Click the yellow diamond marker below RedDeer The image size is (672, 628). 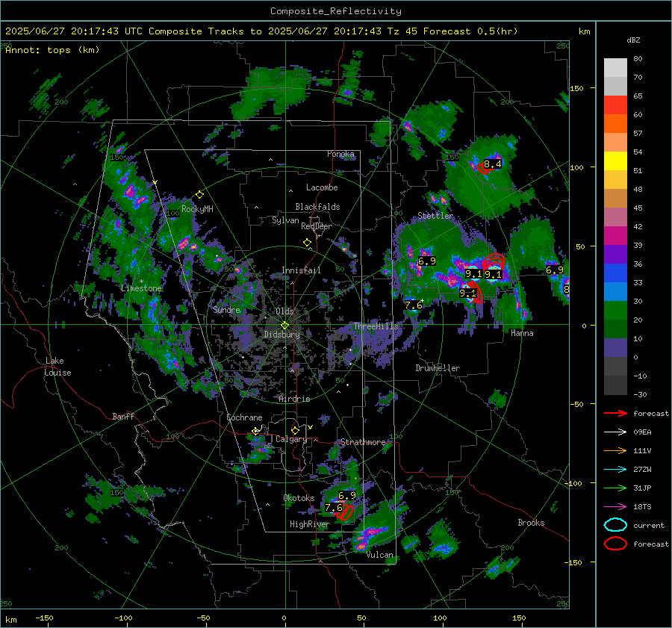[307, 243]
